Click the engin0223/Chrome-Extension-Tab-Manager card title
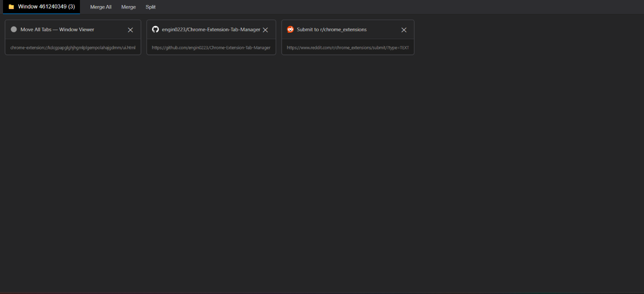The width and height of the screenshot is (644, 294). click(211, 29)
